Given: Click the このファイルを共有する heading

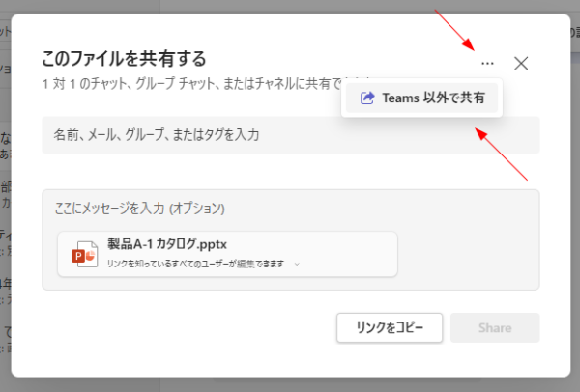Looking at the screenshot, I should [x=124, y=58].
